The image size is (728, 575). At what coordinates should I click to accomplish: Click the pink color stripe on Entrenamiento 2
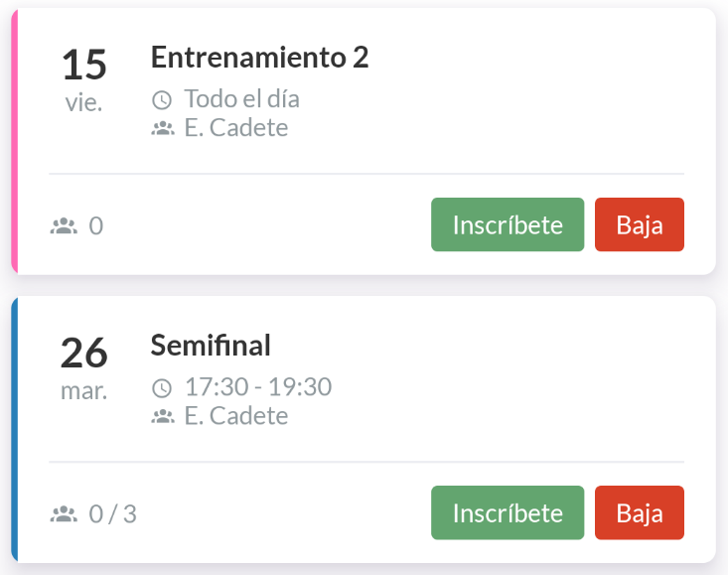pyautogui.click(x=15, y=140)
